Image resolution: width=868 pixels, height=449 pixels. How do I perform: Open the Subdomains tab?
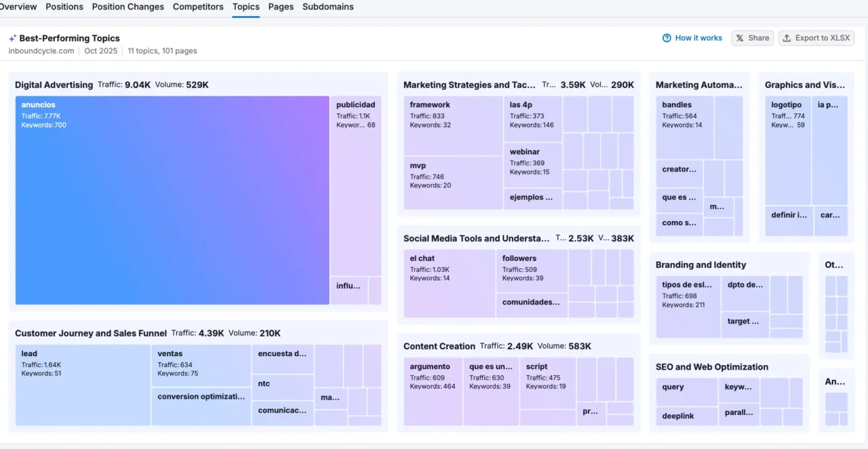tap(328, 7)
